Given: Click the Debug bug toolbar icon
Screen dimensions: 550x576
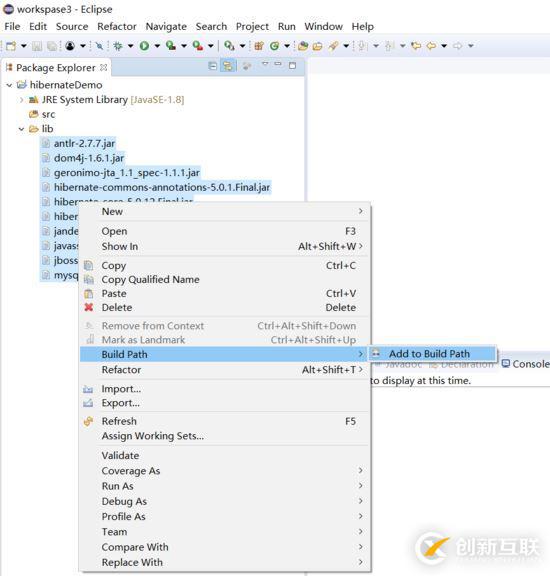Looking at the screenshot, I should 118,46.
